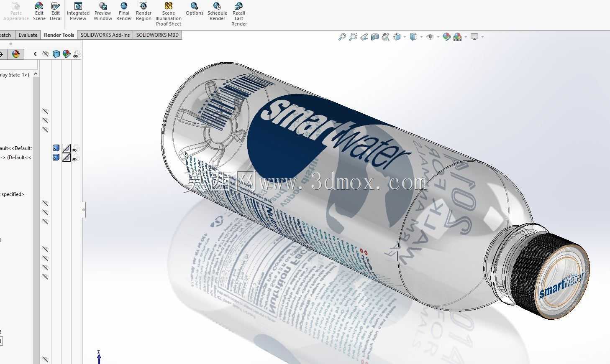Click the Transparency column header icon
The width and height of the screenshot is (610, 364).
tap(77, 54)
